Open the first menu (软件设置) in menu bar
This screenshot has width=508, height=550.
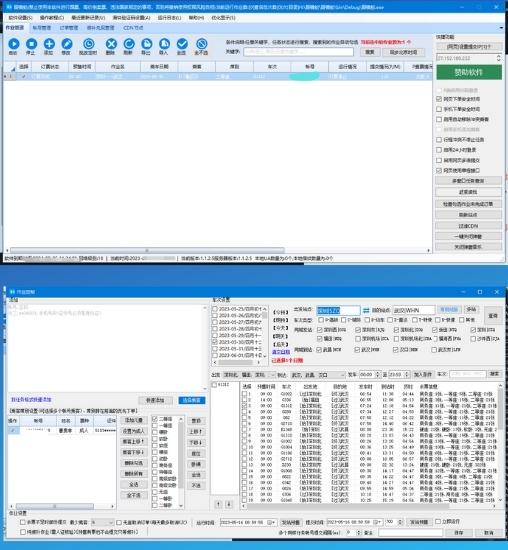pos(20,18)
